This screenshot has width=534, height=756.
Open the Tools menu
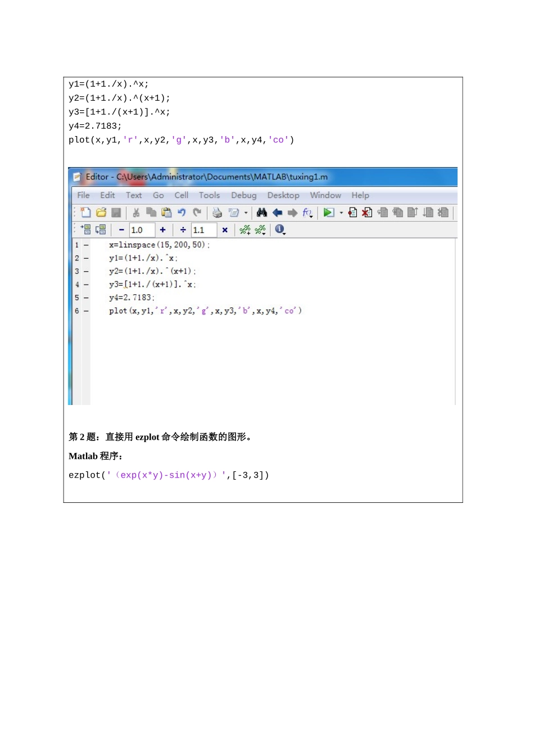coord(209,195)
